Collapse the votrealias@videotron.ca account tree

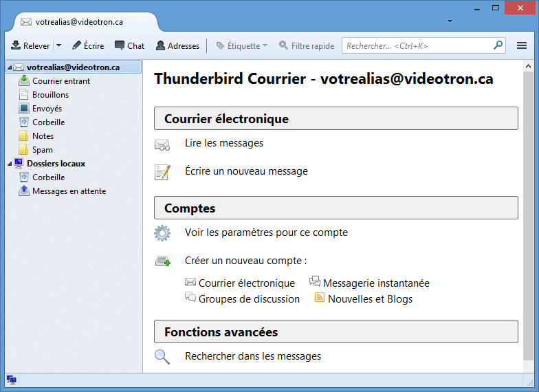pyautogui.click(x=10, y=67)
